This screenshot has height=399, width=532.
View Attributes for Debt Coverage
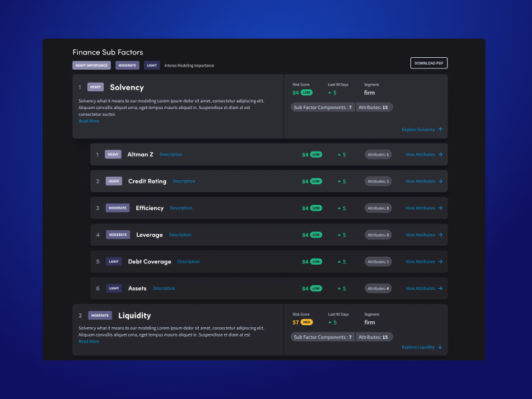(420, 261)
